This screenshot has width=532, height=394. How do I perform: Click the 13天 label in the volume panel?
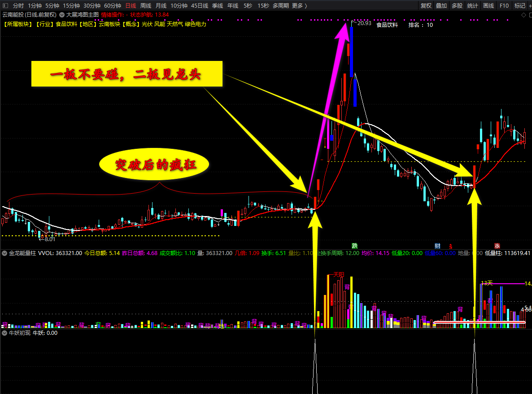click(487, 283)
